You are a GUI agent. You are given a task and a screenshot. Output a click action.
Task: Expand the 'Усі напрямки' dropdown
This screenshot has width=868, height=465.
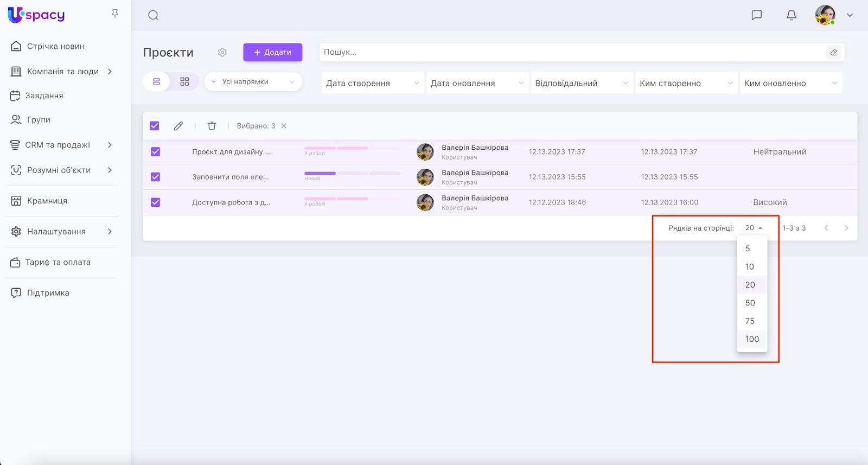point(253,82)
